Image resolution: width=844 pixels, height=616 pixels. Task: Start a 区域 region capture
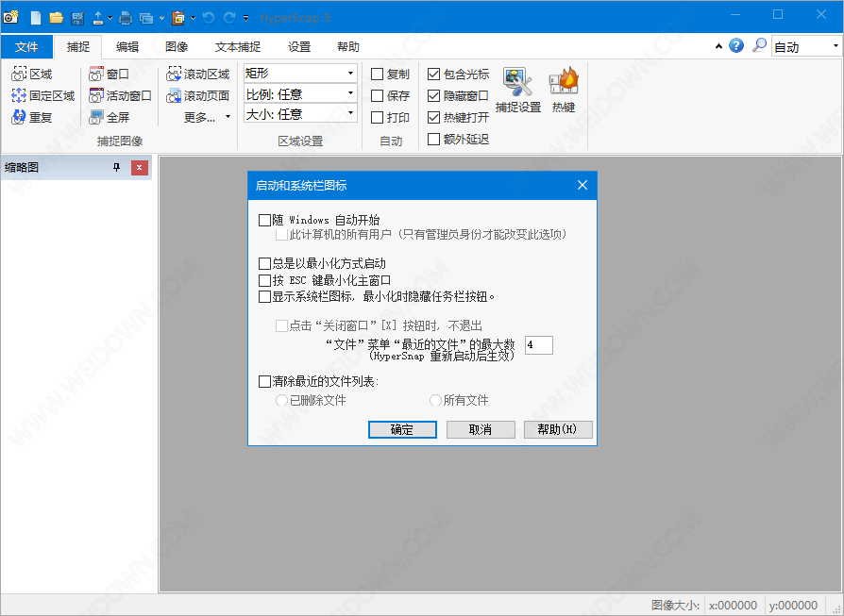point(32,75)
